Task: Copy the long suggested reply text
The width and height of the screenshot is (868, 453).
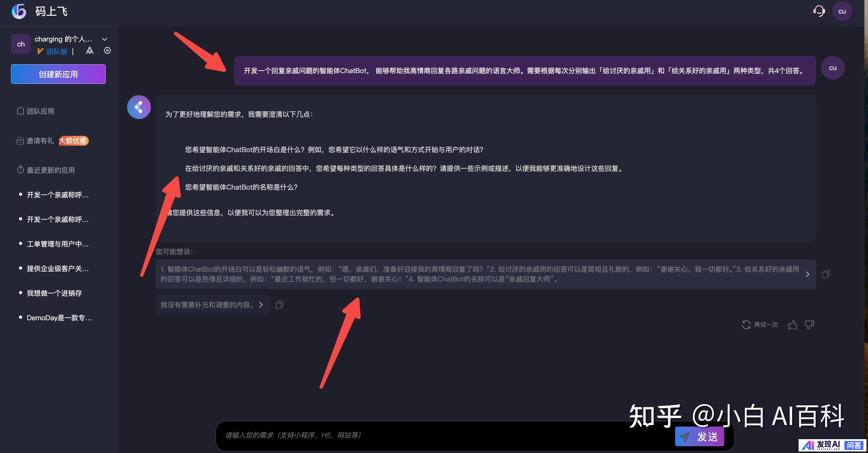Action: pos(826,274)
